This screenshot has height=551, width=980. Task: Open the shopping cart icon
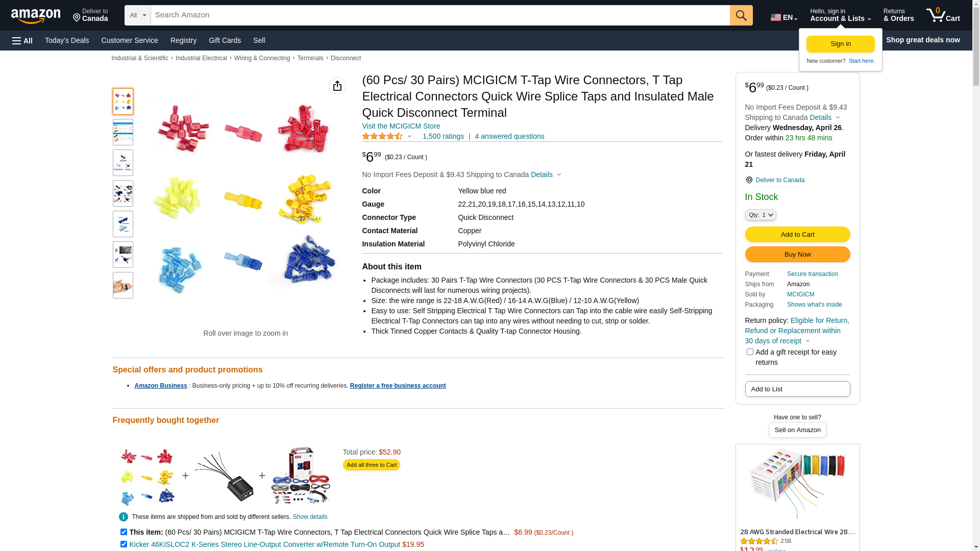[943, 15]
